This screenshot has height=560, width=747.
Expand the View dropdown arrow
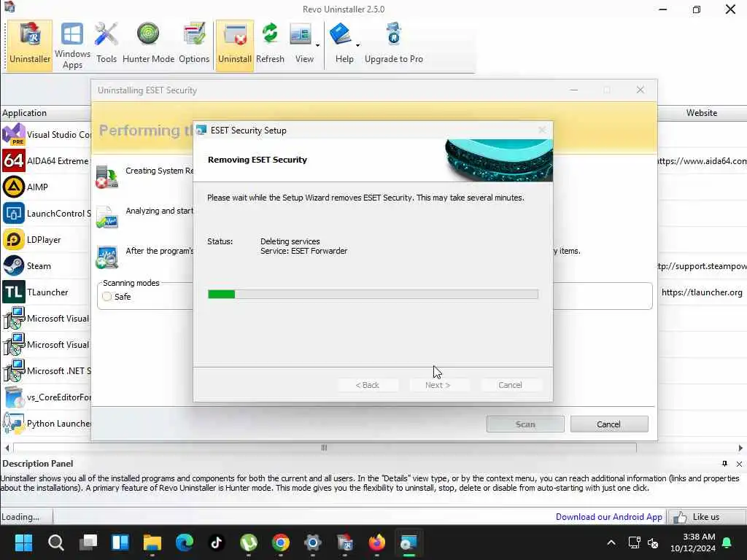[318, 46]
